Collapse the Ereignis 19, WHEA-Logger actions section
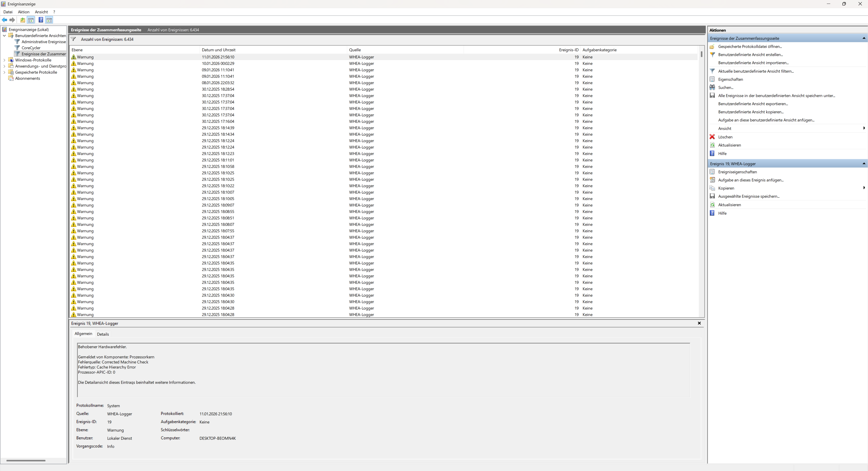 (x=864, y=164)
